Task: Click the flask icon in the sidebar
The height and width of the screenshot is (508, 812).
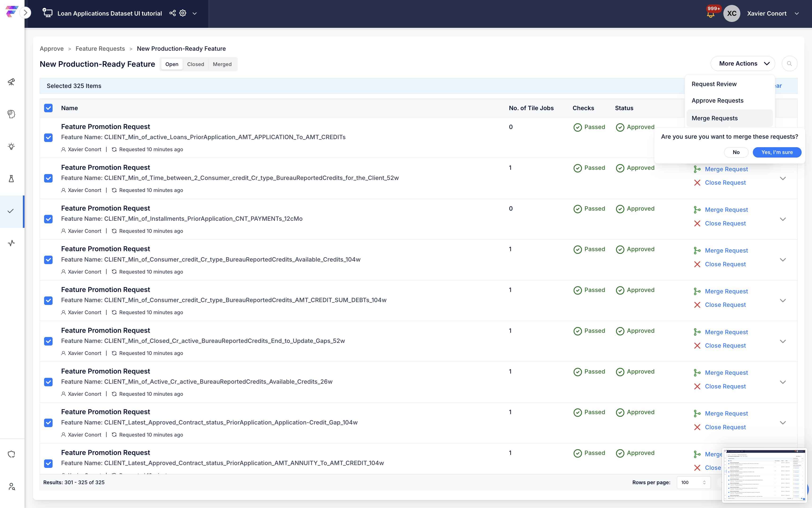Action: (11, 179)
